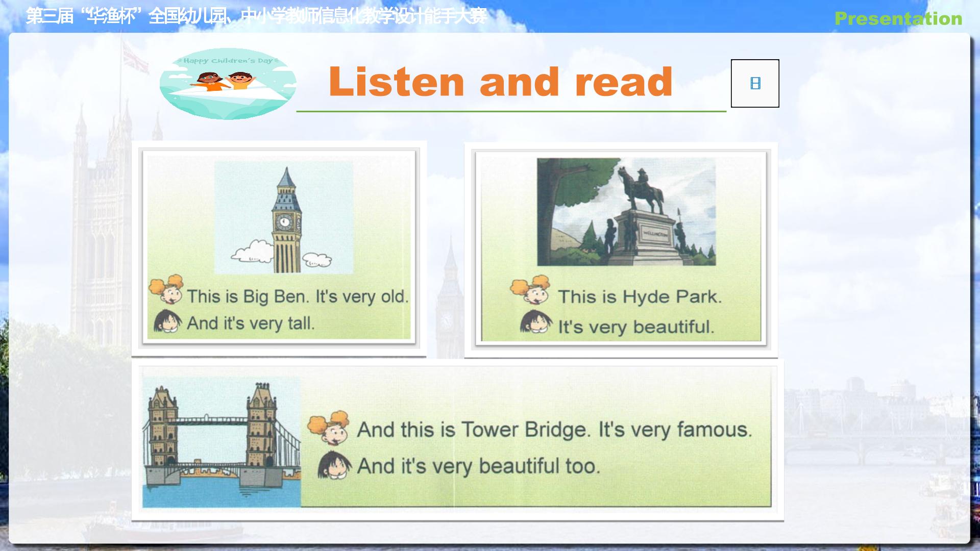Viewport: 980px width, 551px height.
Task: Click the Chinese competition header text
Action: (x=256, y=16)
